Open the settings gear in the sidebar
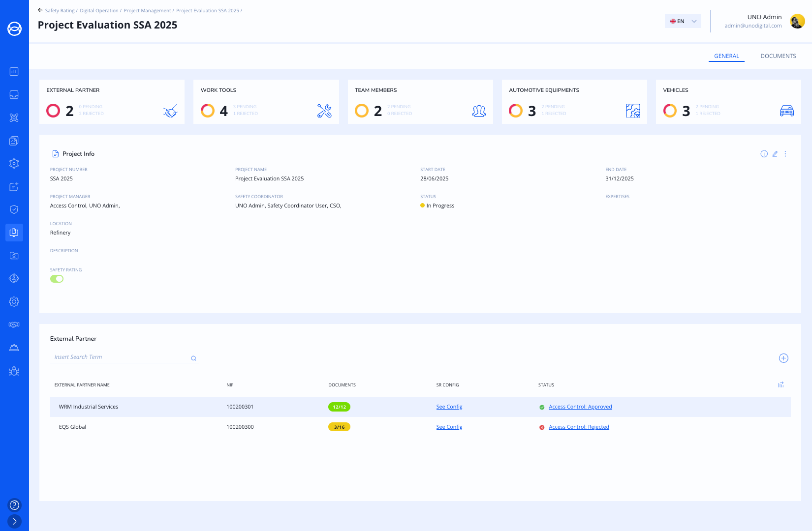Image resolution: width=812 pixels, height=531 pixels. pyautogui.click(x=14, y=301)
